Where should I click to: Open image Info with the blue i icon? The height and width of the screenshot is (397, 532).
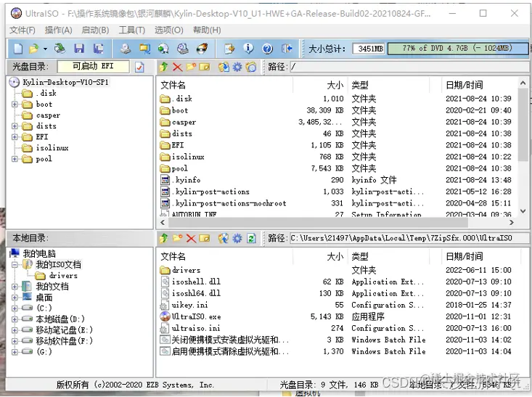tap(248, 49)
